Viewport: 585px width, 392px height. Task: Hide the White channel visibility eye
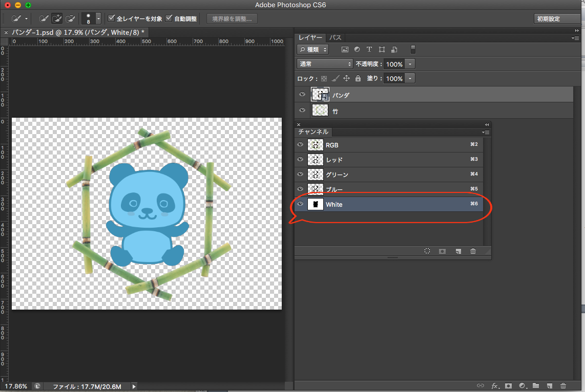point(300,204)
